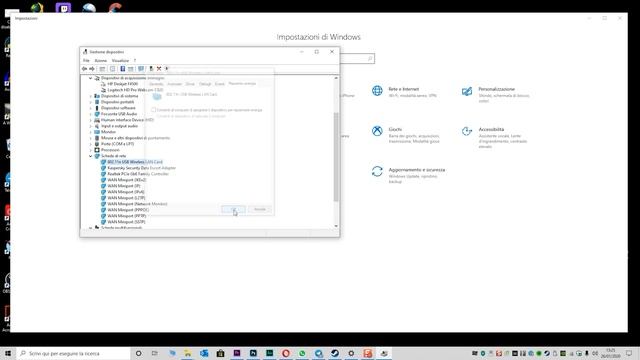Image resolution: width=640 pixels, height=360 pixels.
Task: Open WhatsApp from the taskbar
Action: click(x=302, y=353)
